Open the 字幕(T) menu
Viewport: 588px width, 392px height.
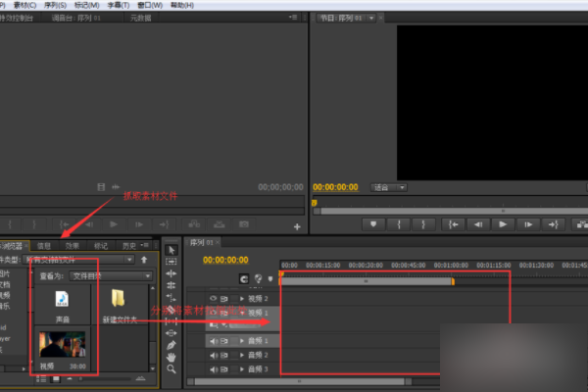pyautogui.click(x=119, y=5)
